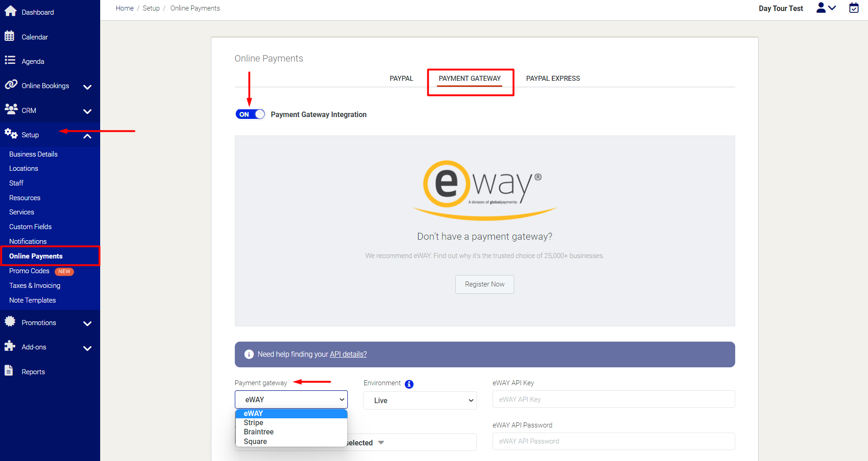Switch to the PAYPAL tab
The image size is (868, 461).
(401, 79)
